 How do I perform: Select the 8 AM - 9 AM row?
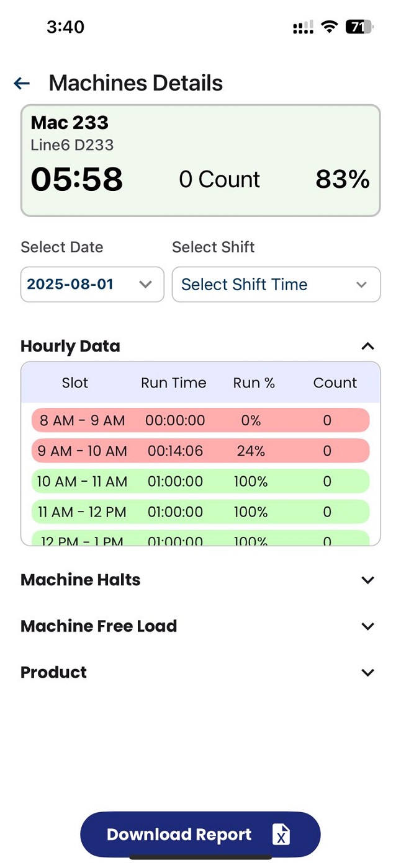[200, 420]
